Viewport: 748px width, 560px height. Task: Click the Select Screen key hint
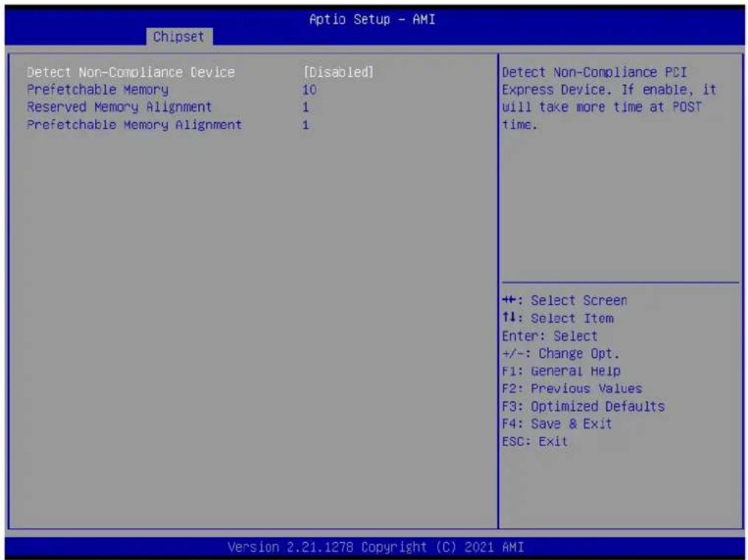coord(565,301)
